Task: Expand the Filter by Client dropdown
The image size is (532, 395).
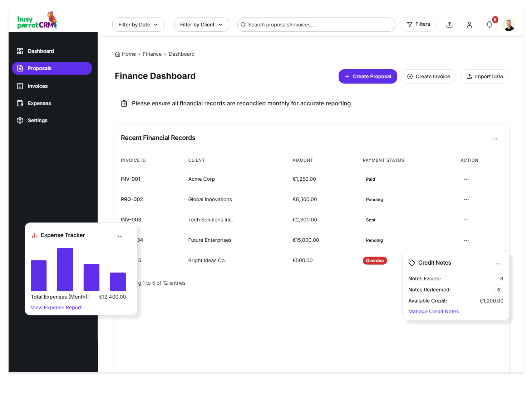Action: click(201, 25)
